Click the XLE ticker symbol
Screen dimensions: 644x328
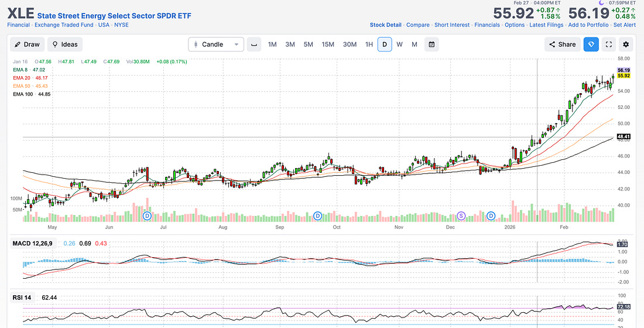coord(21,13)
